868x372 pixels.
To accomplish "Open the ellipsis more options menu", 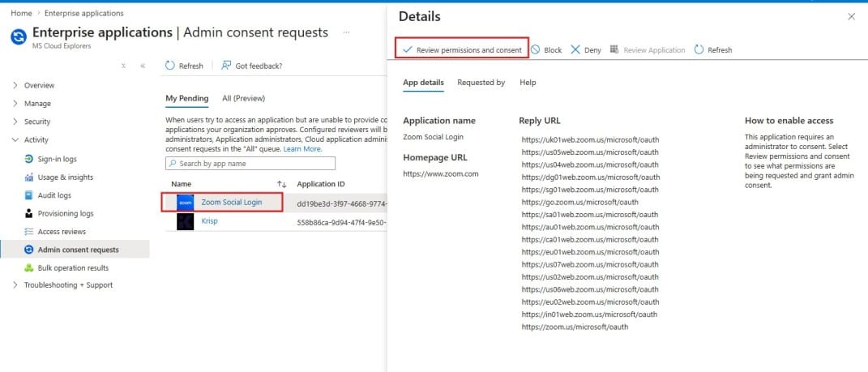I will click(x=347, y=32).
